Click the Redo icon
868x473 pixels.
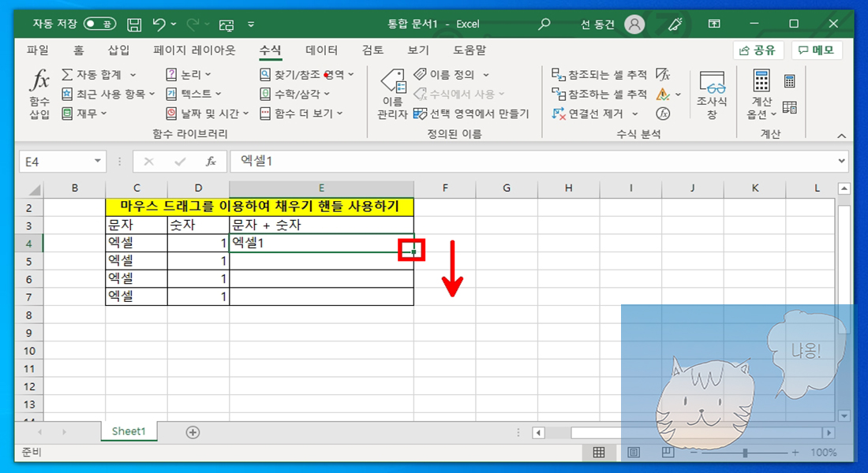click(x=193, y=24)
